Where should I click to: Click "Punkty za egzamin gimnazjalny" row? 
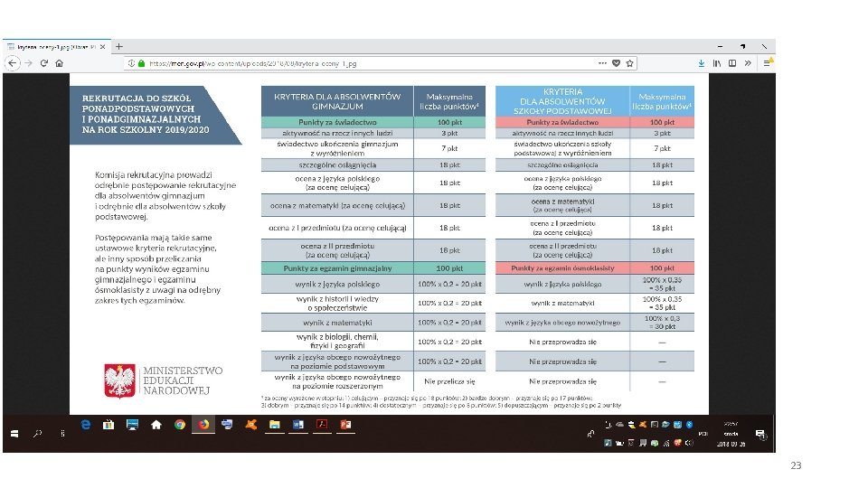tap(373, 268)
